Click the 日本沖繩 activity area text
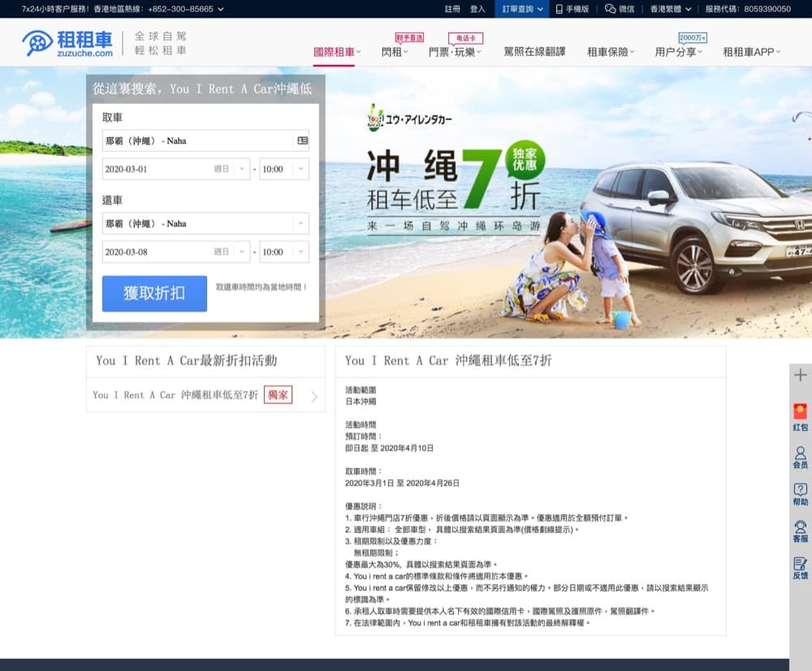The width and height of the screenshot is (812, 671). (x=361, y=401)
